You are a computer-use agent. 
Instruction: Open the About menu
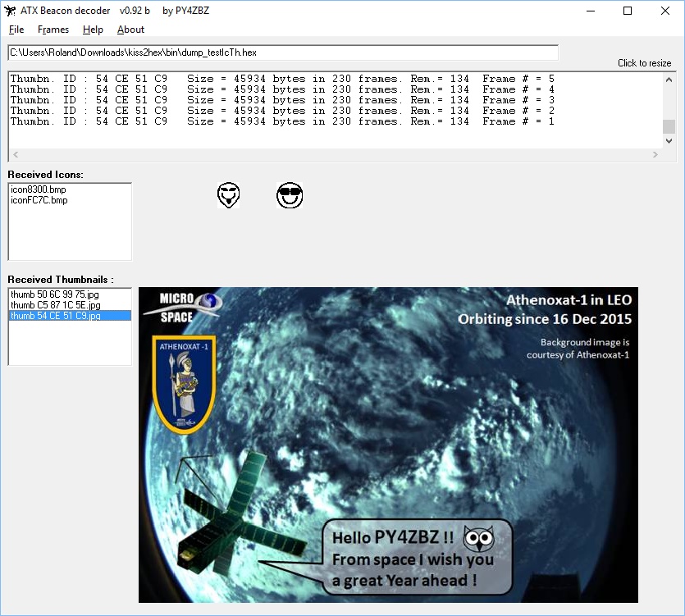tap(130, 30)
